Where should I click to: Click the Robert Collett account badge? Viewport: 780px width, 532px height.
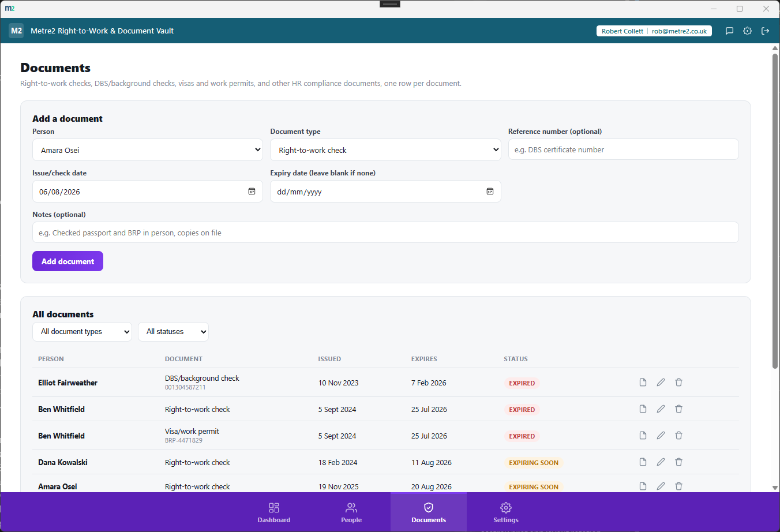click(x=654, y=31)
